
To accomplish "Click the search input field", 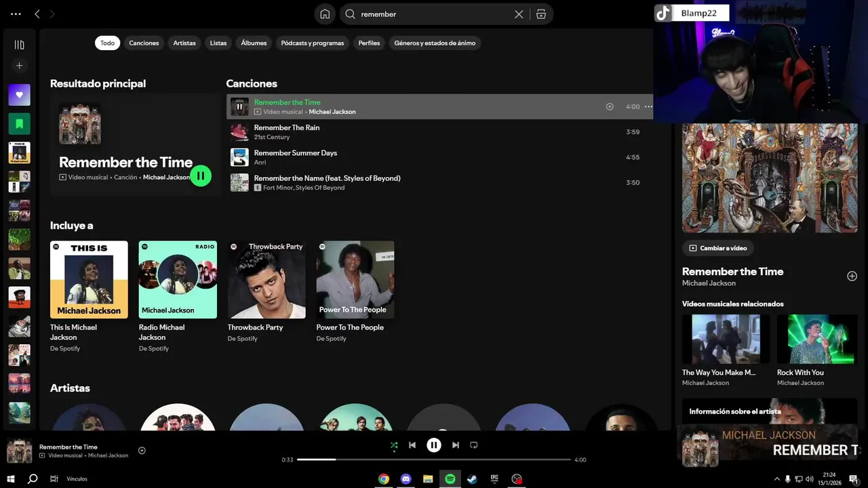I will tap(434, 14).
